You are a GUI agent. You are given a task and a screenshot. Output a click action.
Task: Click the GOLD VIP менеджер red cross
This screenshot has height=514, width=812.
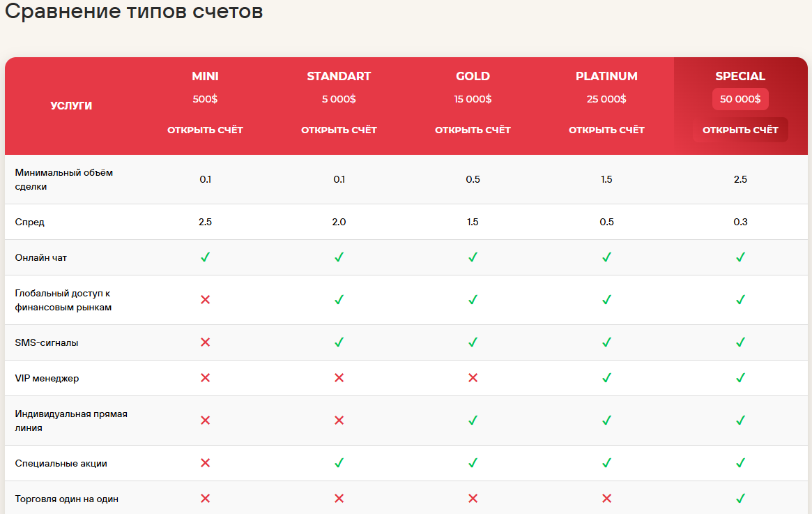pos(473,378)
